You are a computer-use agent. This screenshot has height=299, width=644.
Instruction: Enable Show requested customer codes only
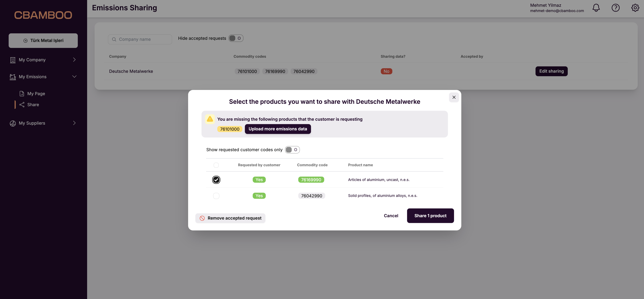tap(292, 150)
